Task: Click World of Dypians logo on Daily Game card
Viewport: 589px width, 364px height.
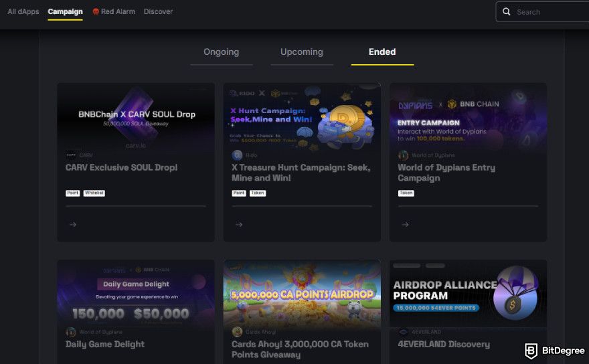Action: [71, 332]
